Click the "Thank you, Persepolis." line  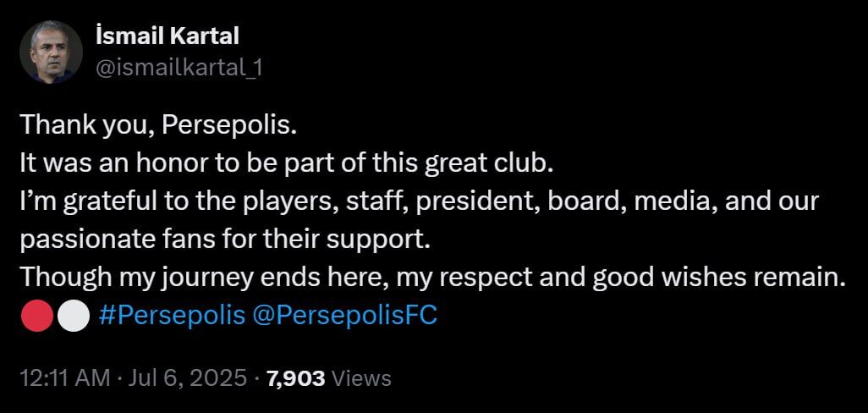(159, 124)
